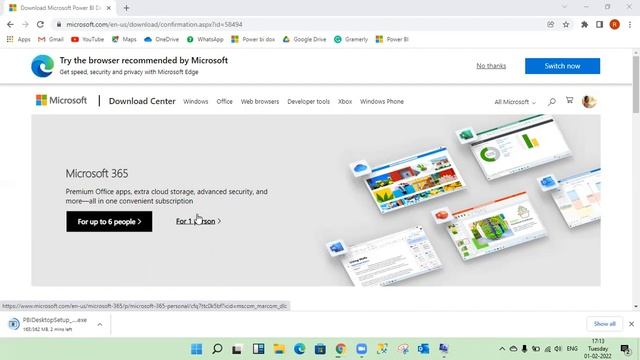
Task: Click the Microsoft logo
Action: (61, 100)
